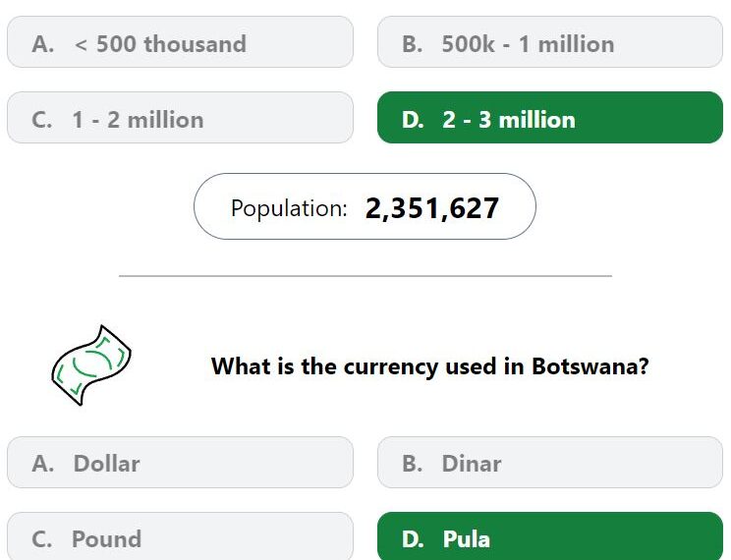Click the green Pula answer button

(x=550, y=536)
